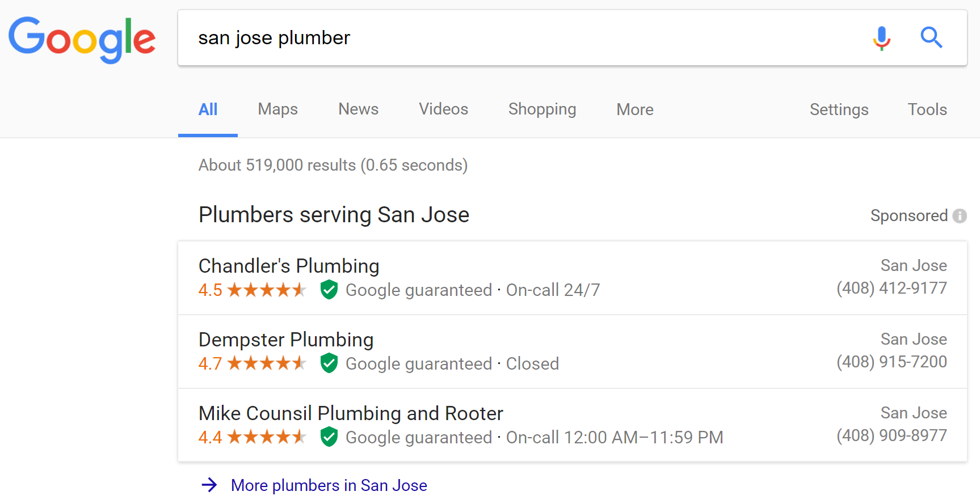Click the arrow icon beside More plumbers
The image size is (980, 504).
pyautogui.click(x=209, y=485)
